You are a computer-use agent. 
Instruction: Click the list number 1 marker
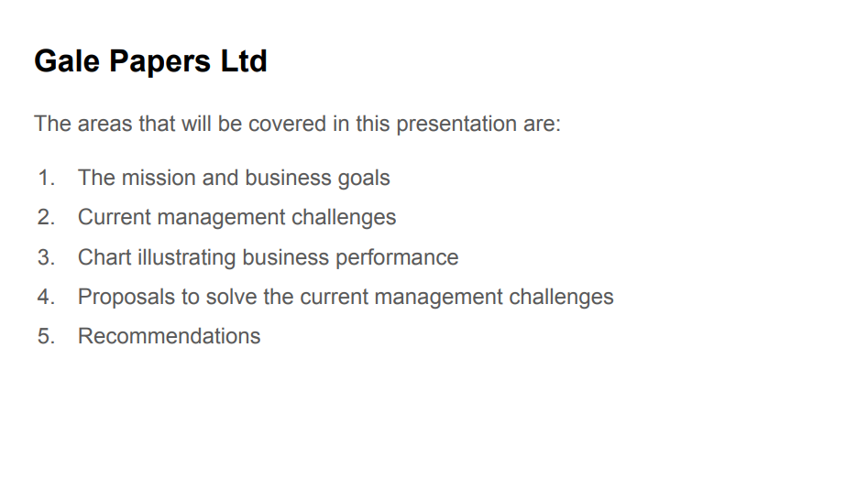pyautogui.click(x=46, y=178)
